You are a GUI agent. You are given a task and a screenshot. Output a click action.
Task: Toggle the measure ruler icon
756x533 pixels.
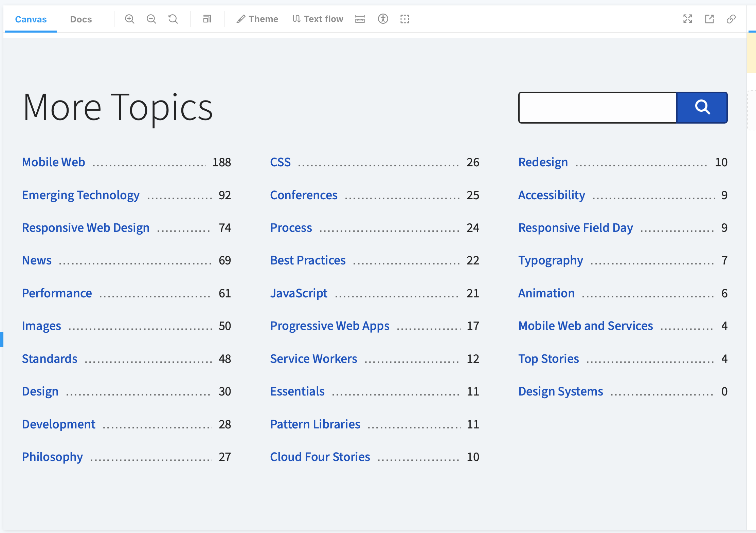point(360,19)
